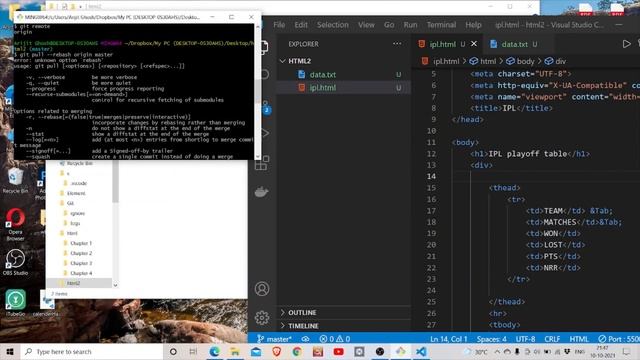Open Cortana from the taskbar

tap(173, 351)
